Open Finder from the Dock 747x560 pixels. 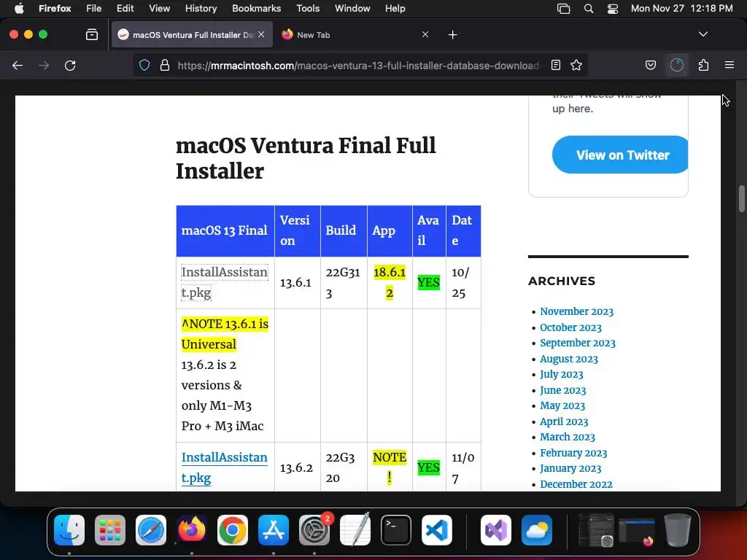(69, 530)
